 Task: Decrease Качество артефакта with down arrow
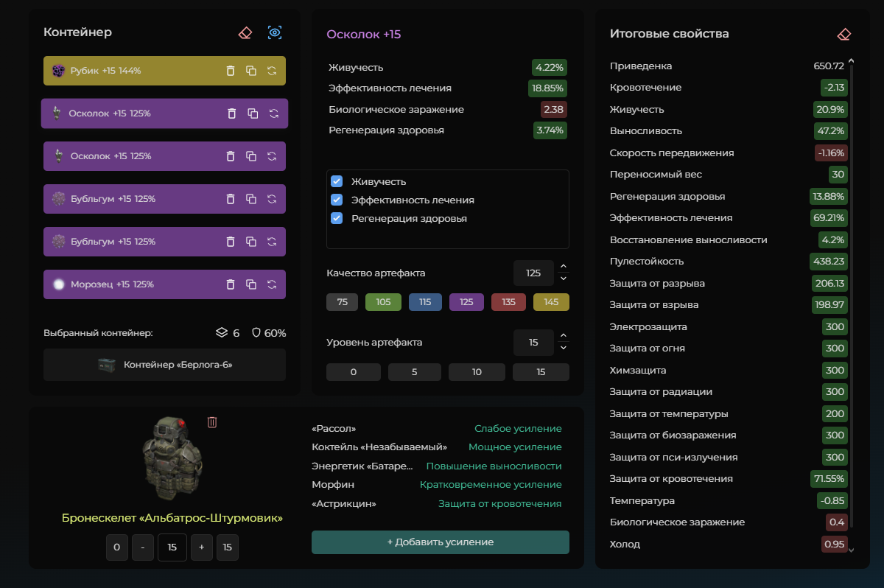[564, 279]
